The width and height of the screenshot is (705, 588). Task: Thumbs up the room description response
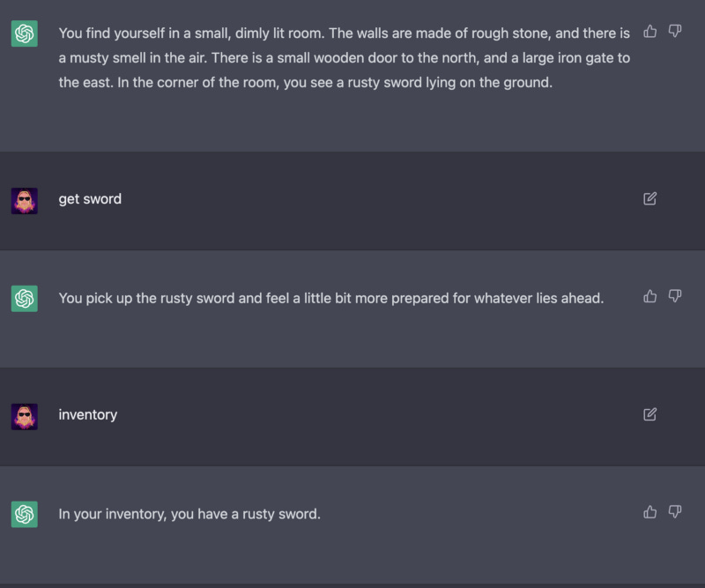tap(649, 31)
